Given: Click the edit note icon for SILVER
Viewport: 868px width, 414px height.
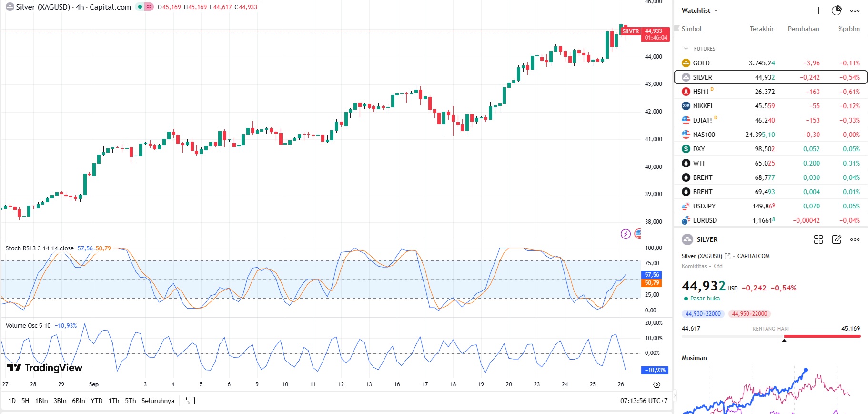Looking at the screenshot, I should point(837,239).
